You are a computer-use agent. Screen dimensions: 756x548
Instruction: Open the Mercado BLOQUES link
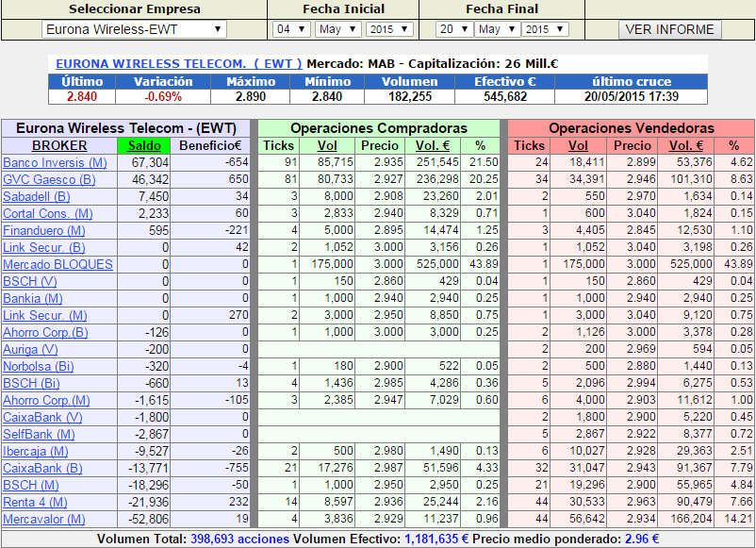pyautogui.click(x=58, y=264)
